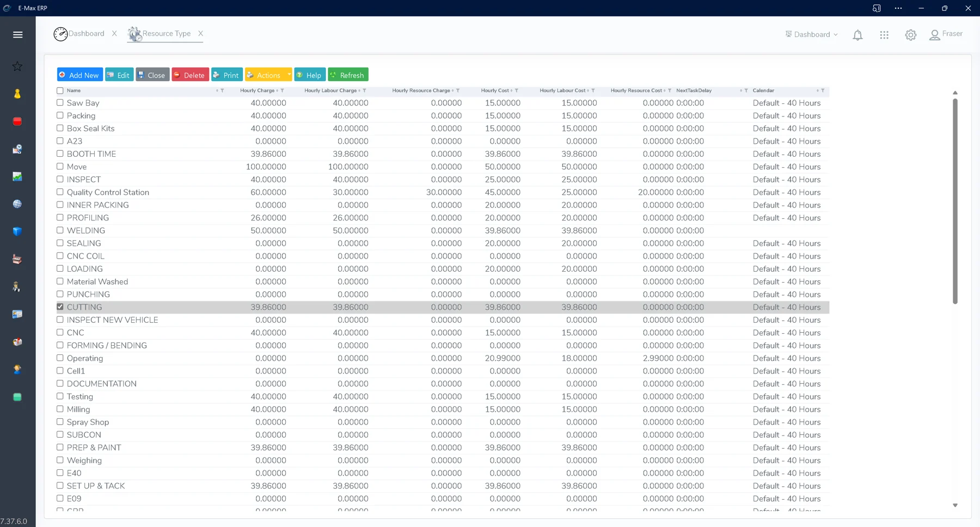Click the Refresh button

[348, 75]
